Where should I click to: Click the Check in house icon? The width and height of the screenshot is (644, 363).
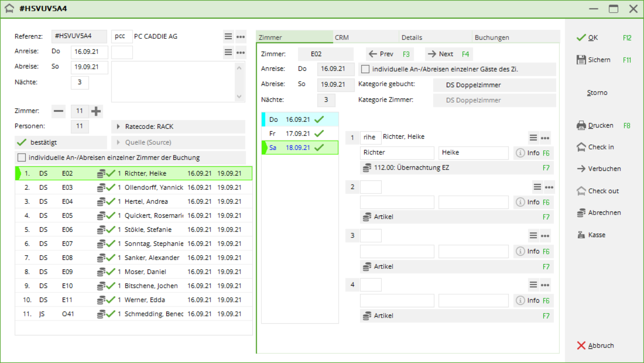581,147
